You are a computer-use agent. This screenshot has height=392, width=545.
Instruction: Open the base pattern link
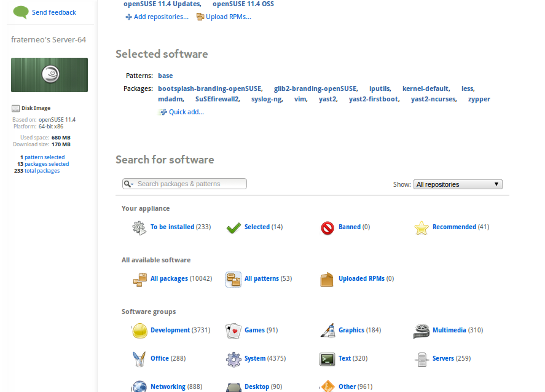point(165,76)
